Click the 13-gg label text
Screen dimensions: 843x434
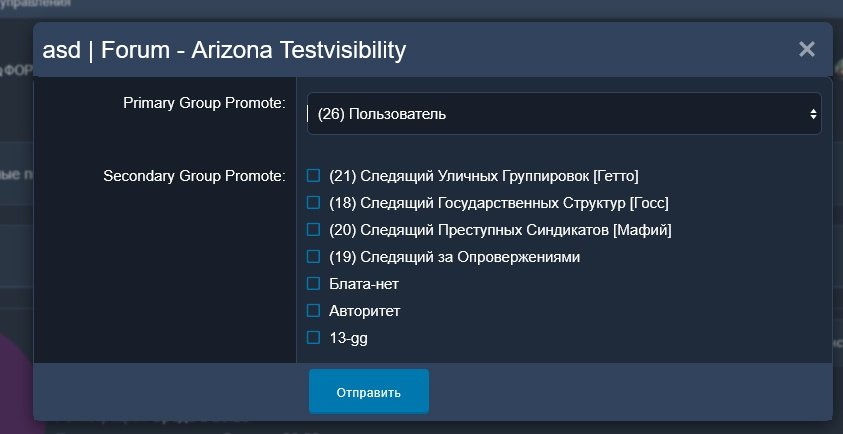[x=348, y=338]
